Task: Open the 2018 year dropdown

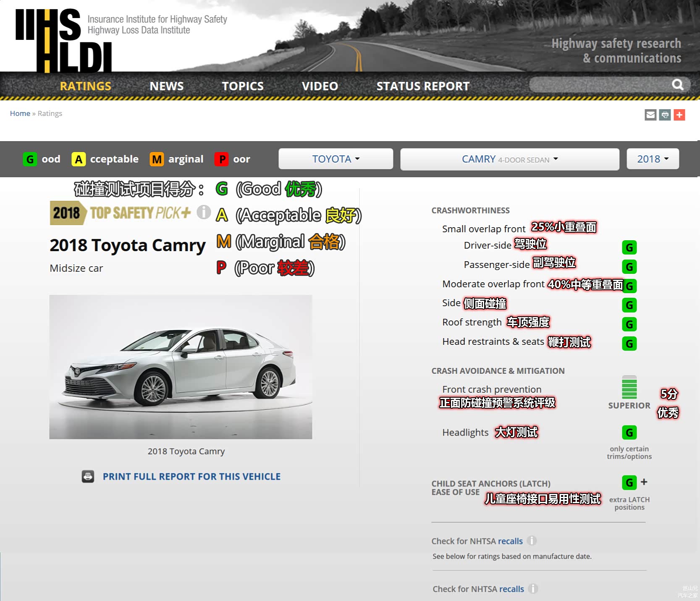Action: click(653, 159)
